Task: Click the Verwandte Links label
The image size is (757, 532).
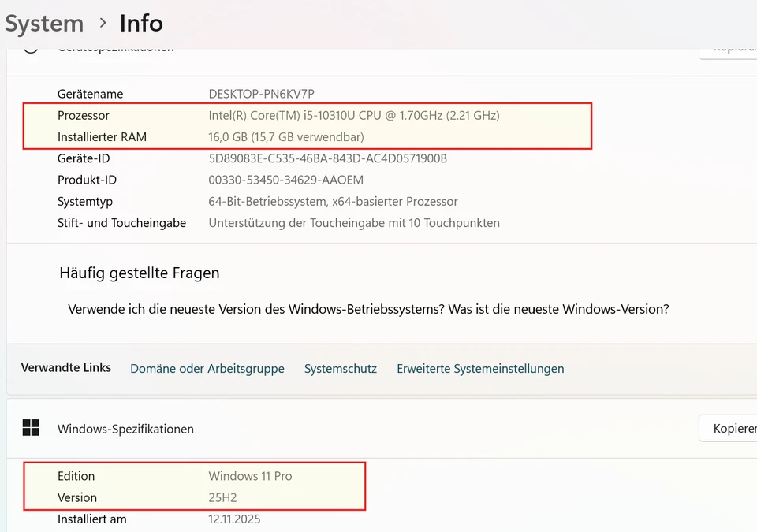Action: click(66, 367)
